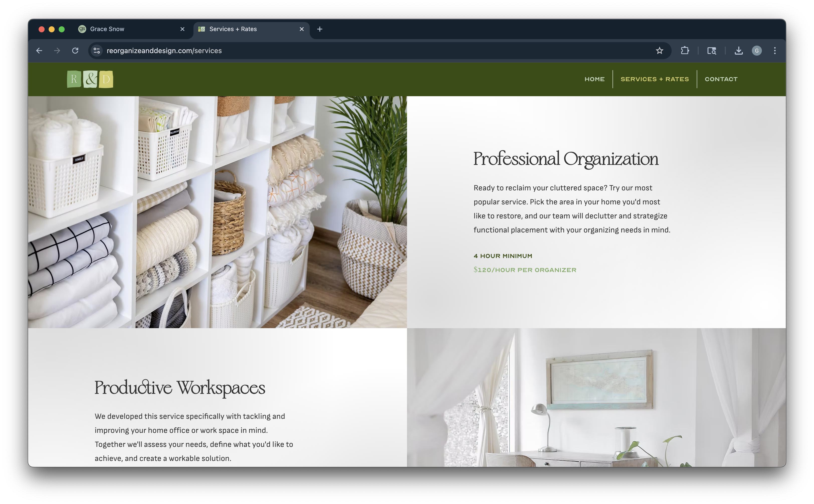The width and height of the screenshot is (814, 504).
Task: Close the Services + Rates tab
Action: tap(301, 29)
